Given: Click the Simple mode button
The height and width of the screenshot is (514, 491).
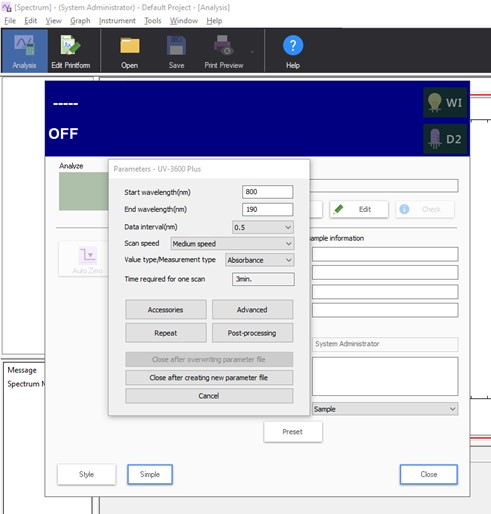Looking at the screenshot, I should (x=150, y=474).
